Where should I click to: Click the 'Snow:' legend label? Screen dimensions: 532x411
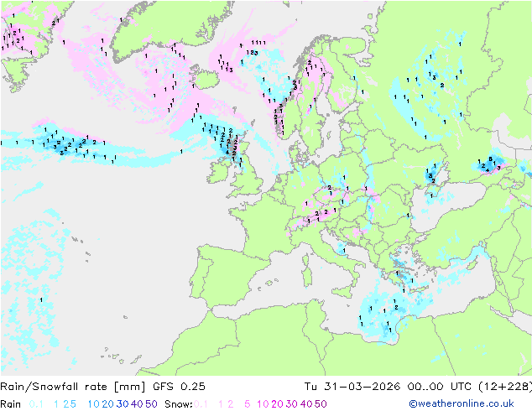(179, 404)
